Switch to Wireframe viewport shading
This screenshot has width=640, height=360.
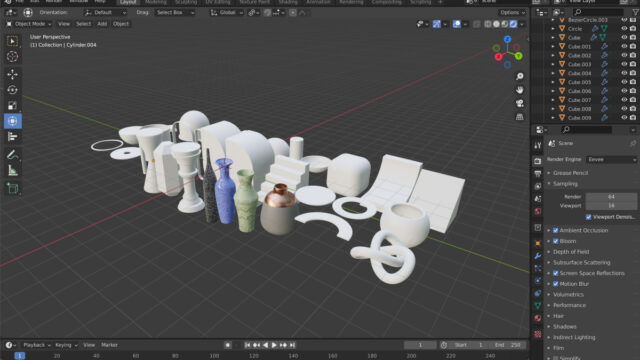pyautogui.click(x=488, y=24)
